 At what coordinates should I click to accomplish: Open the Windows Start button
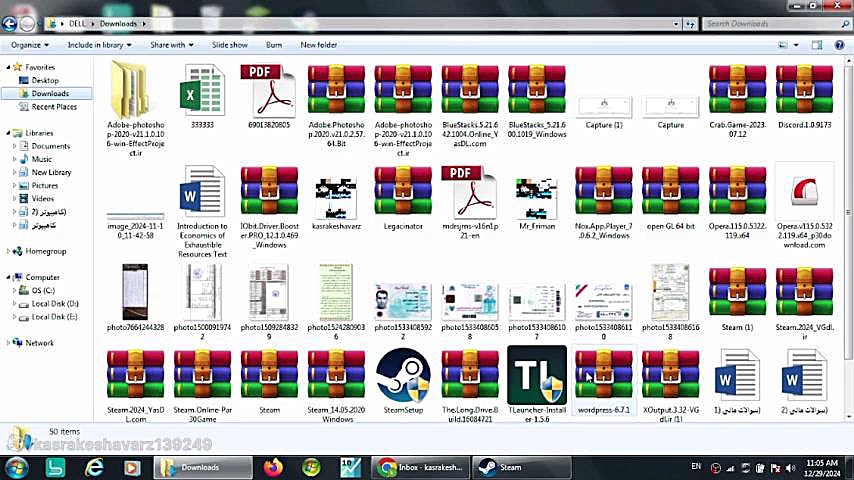(16, 467)
